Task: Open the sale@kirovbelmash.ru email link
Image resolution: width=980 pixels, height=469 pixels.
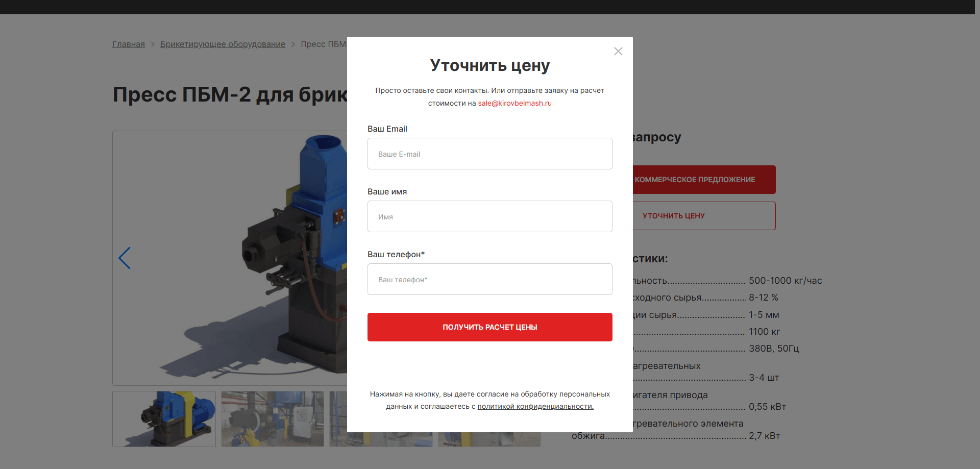Action: pos(514,103)
